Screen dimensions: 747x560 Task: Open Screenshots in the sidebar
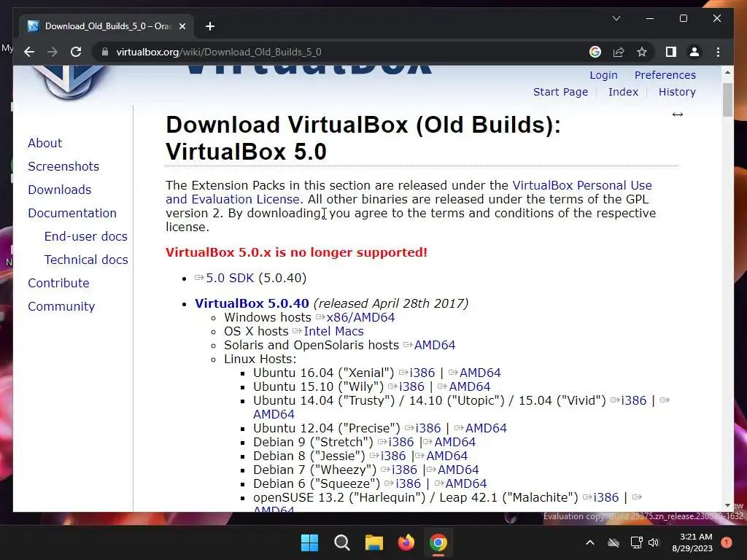pyautogui.click(x=63, y=166)
